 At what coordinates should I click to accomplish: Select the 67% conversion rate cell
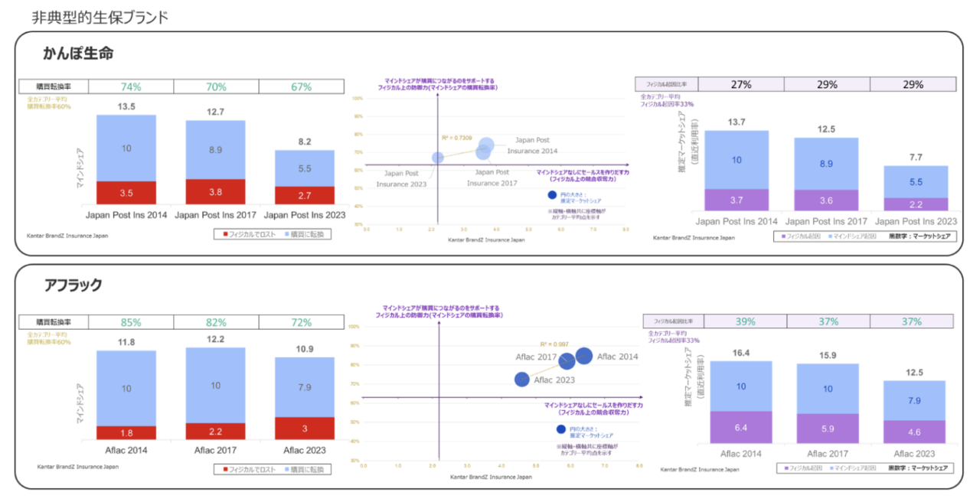tap(301, 86)
